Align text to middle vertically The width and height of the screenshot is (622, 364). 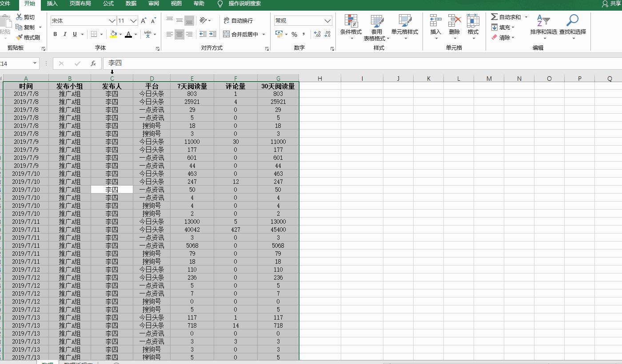(179, 20)
